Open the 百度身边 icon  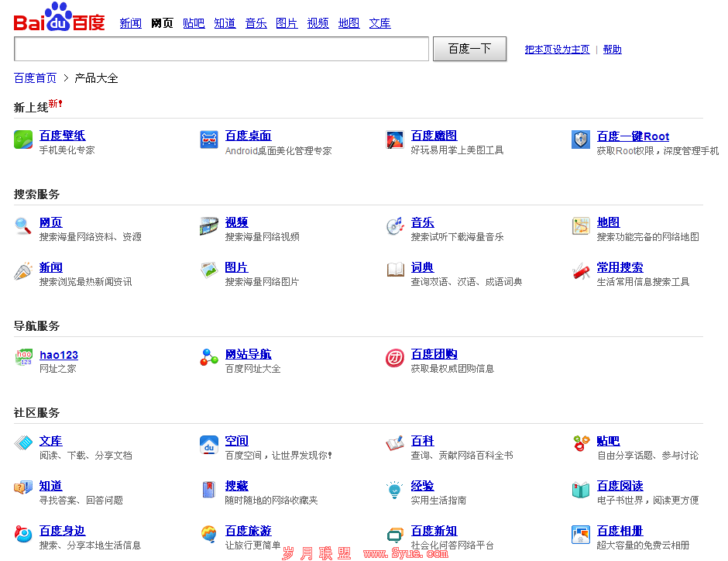pyautogui.click(x=23, y=534)
